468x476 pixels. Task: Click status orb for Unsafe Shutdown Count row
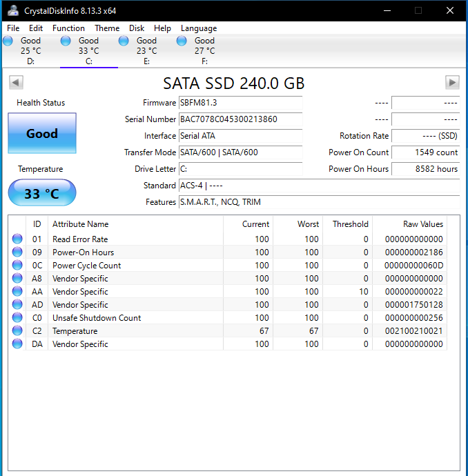(x=17, y=317)
